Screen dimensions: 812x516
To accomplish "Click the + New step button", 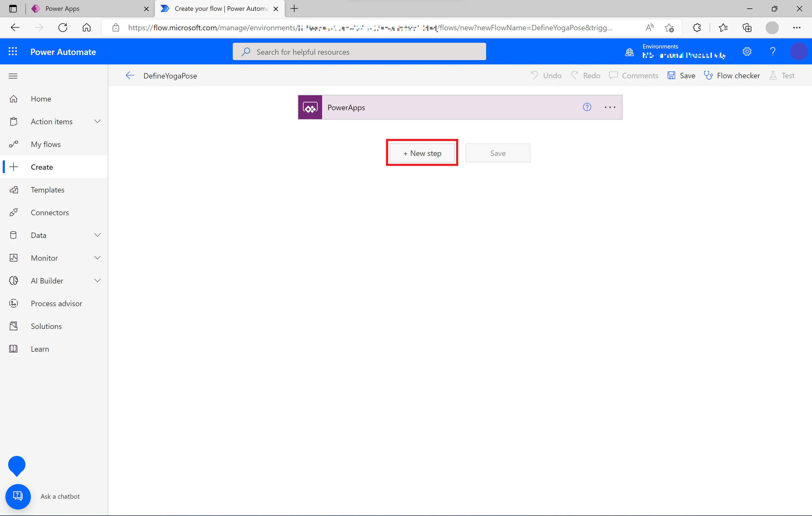I will click(x=422, y=153).
